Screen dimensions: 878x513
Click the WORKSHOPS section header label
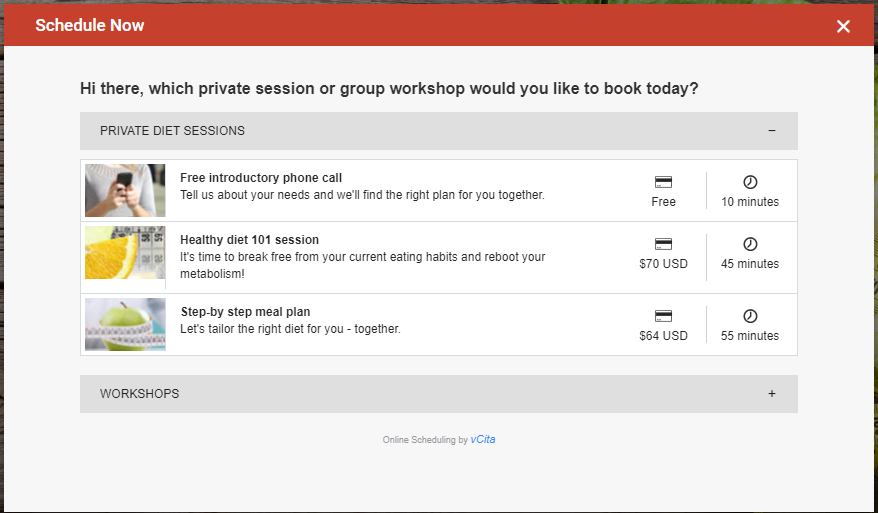pos(139,394)
